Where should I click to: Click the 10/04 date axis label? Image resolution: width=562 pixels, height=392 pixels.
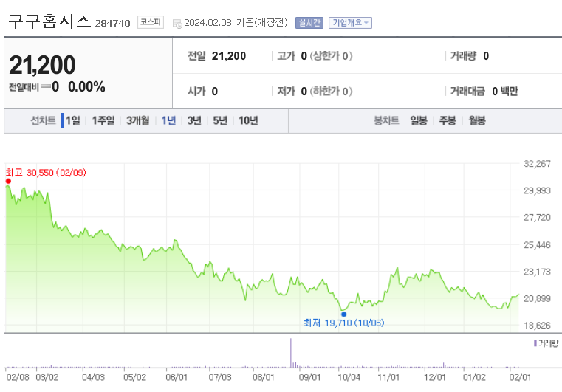349,377
